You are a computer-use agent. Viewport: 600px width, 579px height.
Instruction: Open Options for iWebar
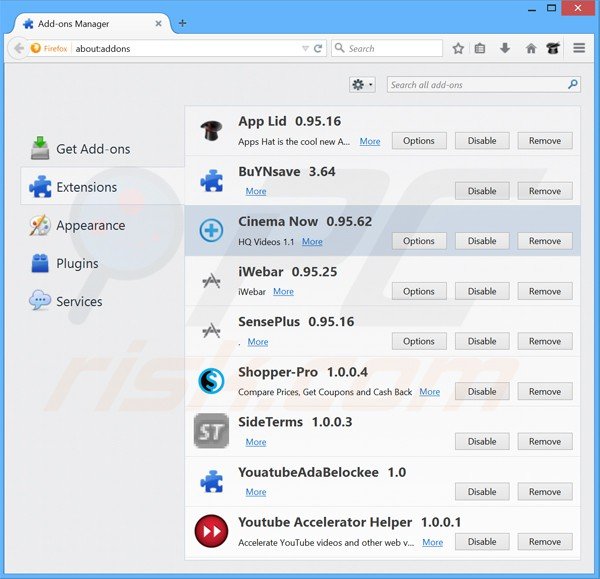[419, 291]
